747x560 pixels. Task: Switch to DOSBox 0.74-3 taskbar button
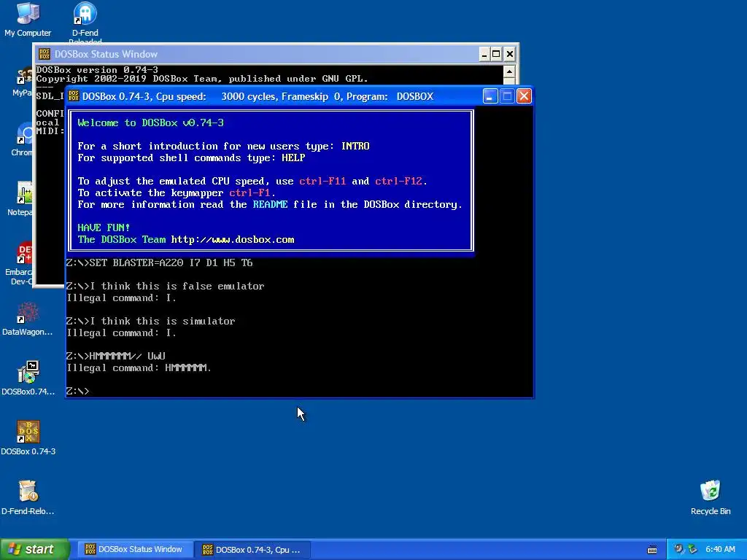click(x=252, y=550)
